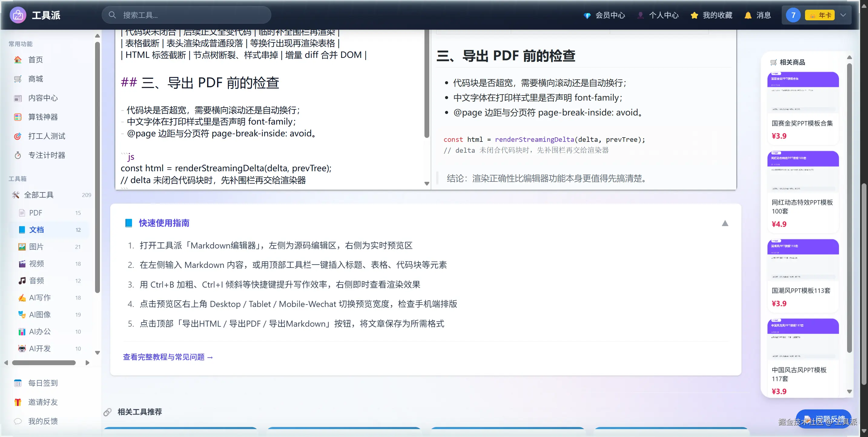This screenshot has width=868, height=437.
Task: Focus the 搜索工具 search field
Action: click(186, 15)
